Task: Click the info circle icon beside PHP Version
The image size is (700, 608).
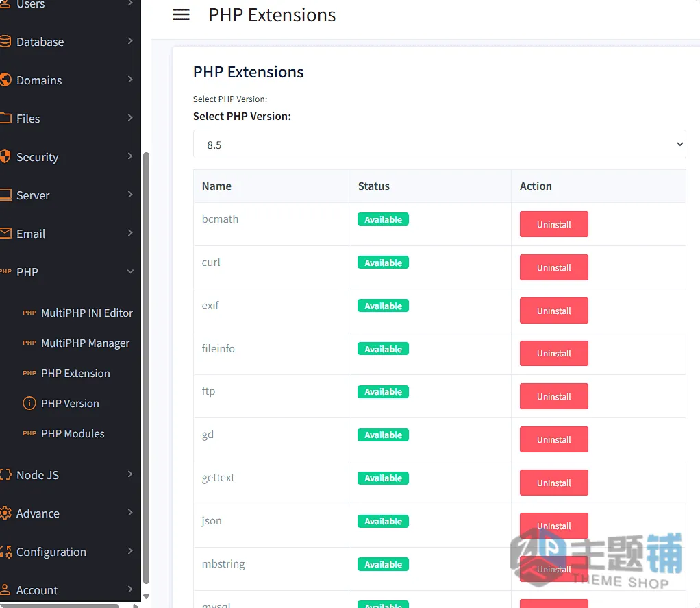Action: (29, 403)
